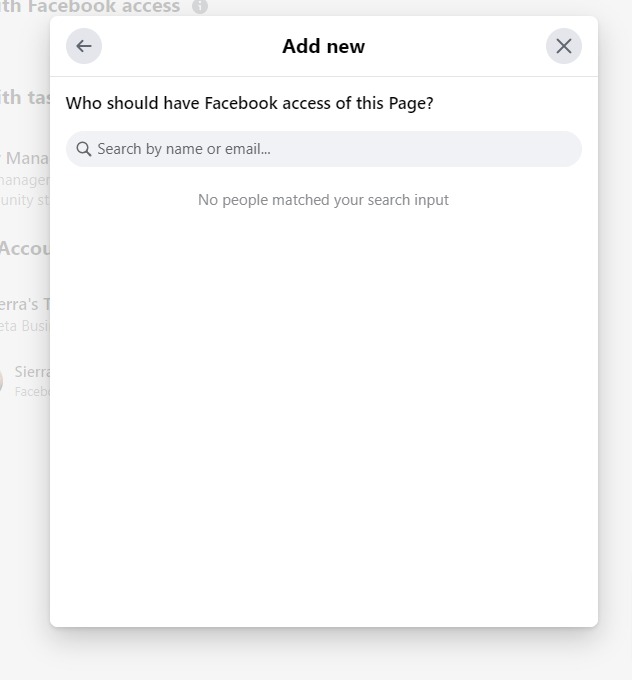Click the partially hidden Mana… label
Screen dimensions: 632x680
click(x=27, y=158)
